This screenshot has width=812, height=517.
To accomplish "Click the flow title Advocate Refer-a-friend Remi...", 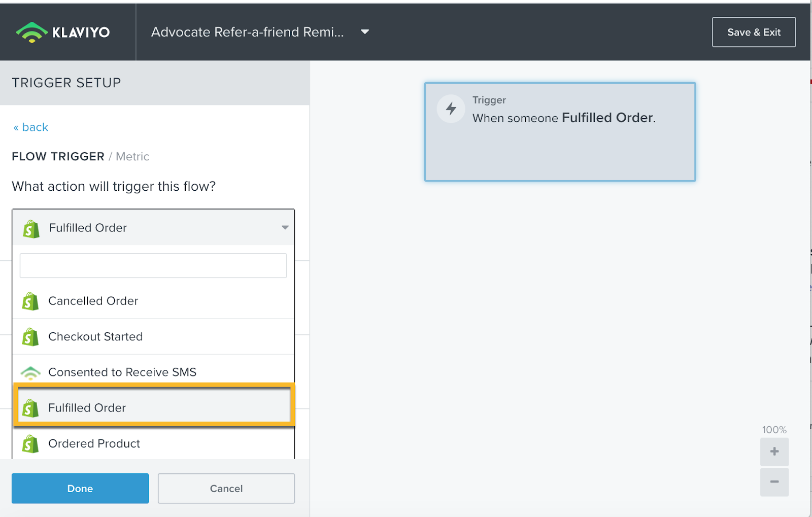I will [x=248, y=32].
